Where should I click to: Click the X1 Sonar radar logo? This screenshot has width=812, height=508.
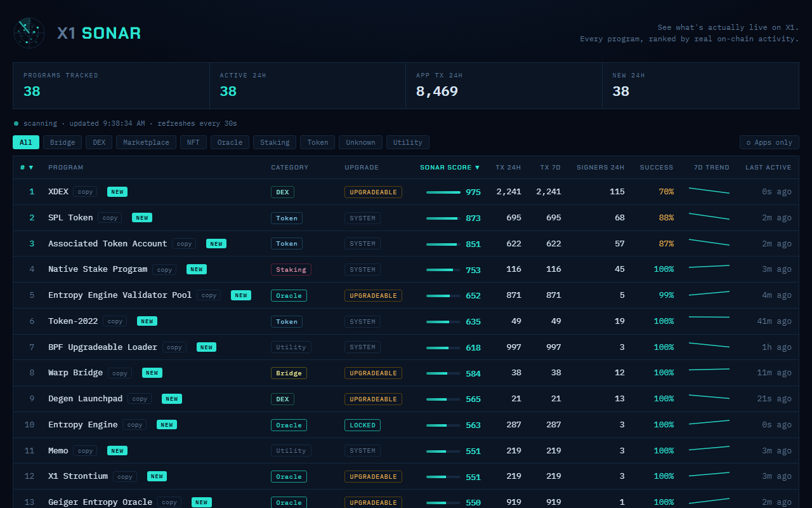point(29,33)
